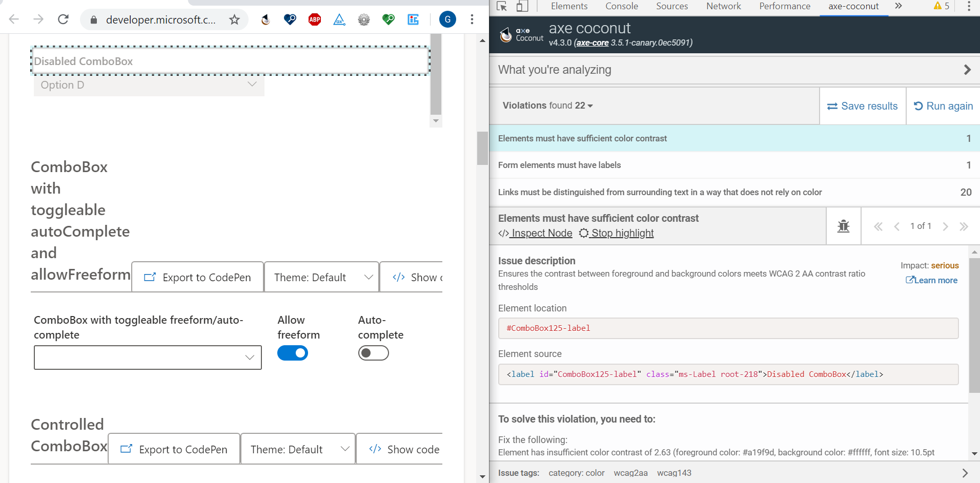Open the gear extension icon in toolbar

(364, 19)
